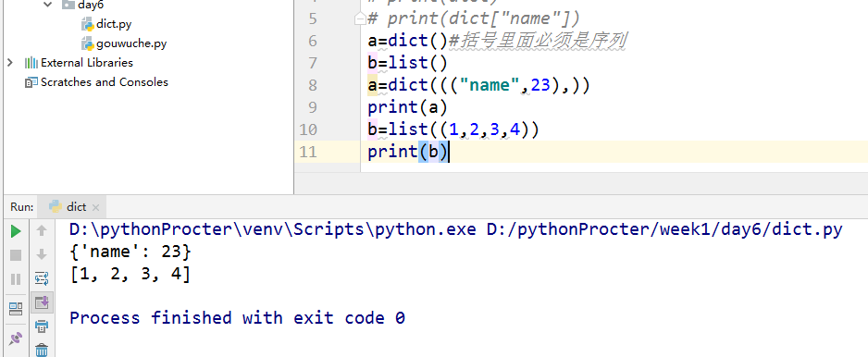Image resolution: width=868 pixels, height=357 pixels.
Task: Toggle Scroll to the end button
Action: point(42,302)
